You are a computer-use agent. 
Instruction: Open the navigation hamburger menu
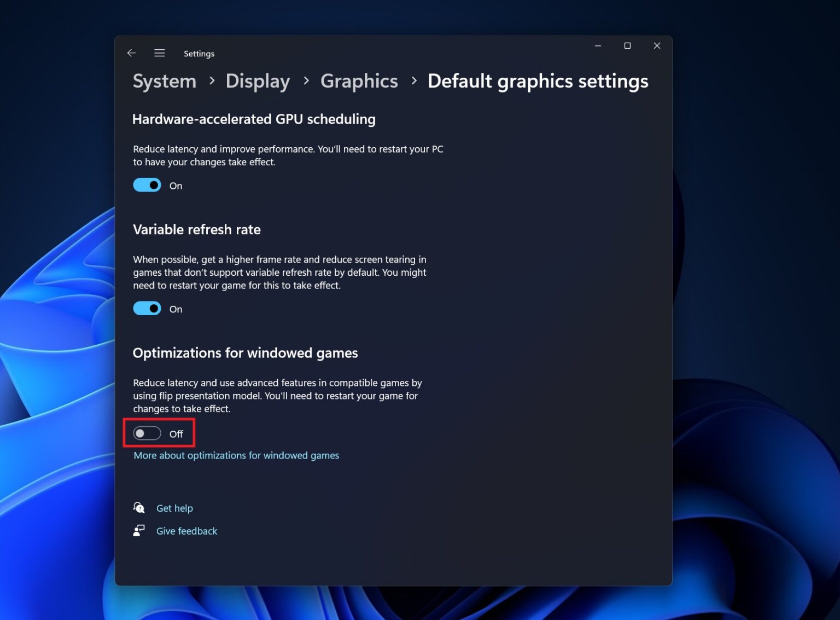point(159,53)
